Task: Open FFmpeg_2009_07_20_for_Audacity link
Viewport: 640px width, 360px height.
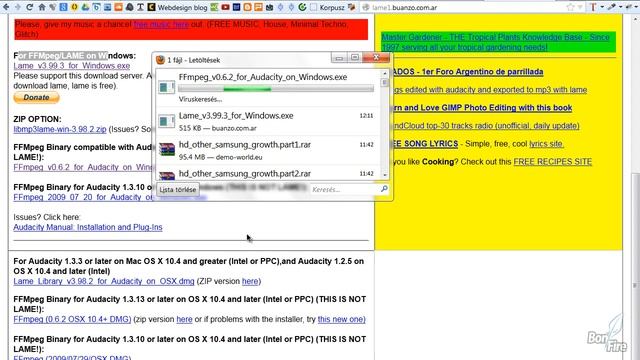Action: pyautogui.click(x=84, y=198)
